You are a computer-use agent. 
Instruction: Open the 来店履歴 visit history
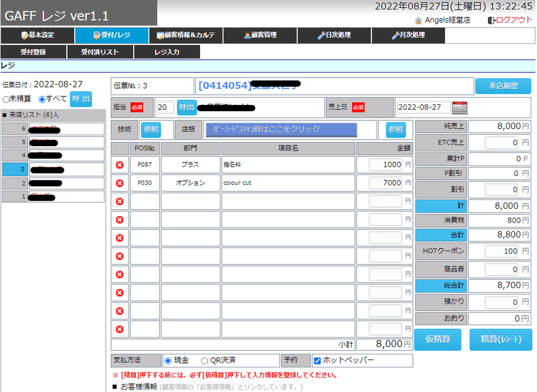click(503, 86)
